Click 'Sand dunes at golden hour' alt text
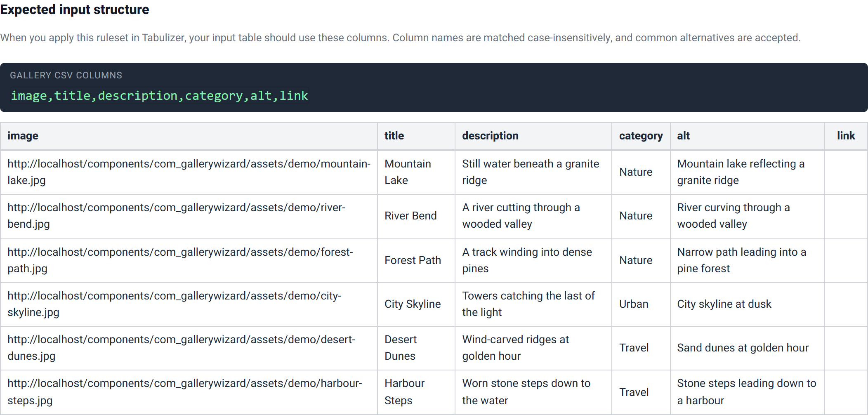Image resolution: width=868 pixels, height=415 pixels. (x=743, y=348)
